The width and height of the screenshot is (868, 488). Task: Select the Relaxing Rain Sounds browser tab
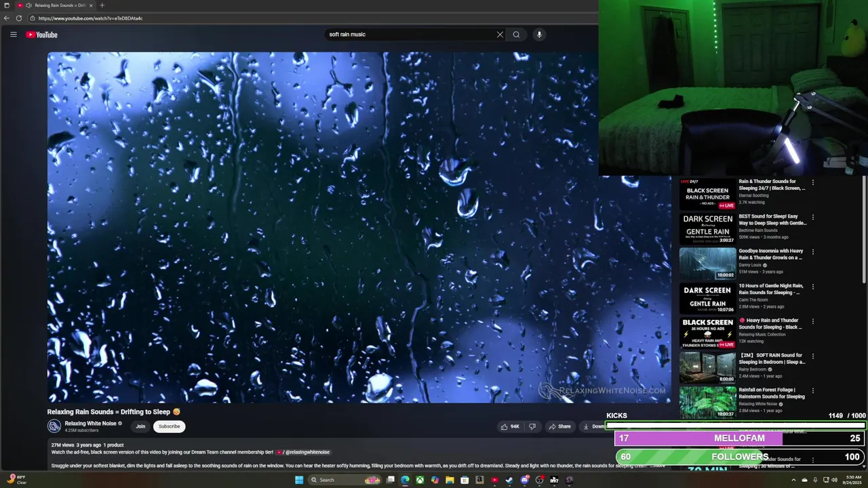[x=56, y=5]
